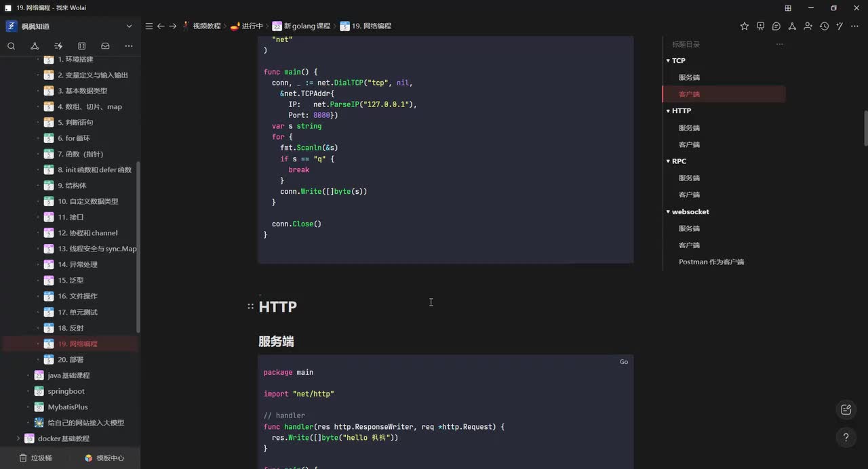Open page history clock icon
The height and width of the screenshot is (469, 868).
click(824, 26)
